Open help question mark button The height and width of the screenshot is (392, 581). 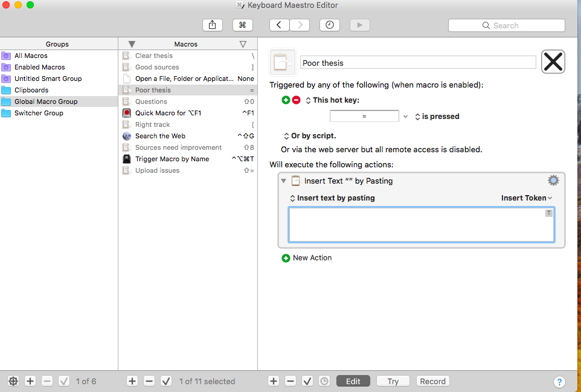(x=559, y=382)
